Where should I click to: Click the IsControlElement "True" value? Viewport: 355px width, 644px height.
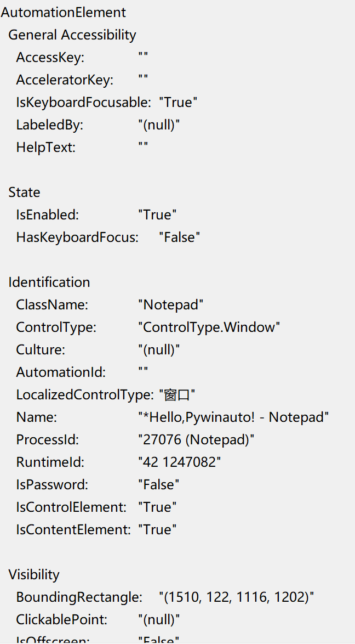tap(158, 507)
